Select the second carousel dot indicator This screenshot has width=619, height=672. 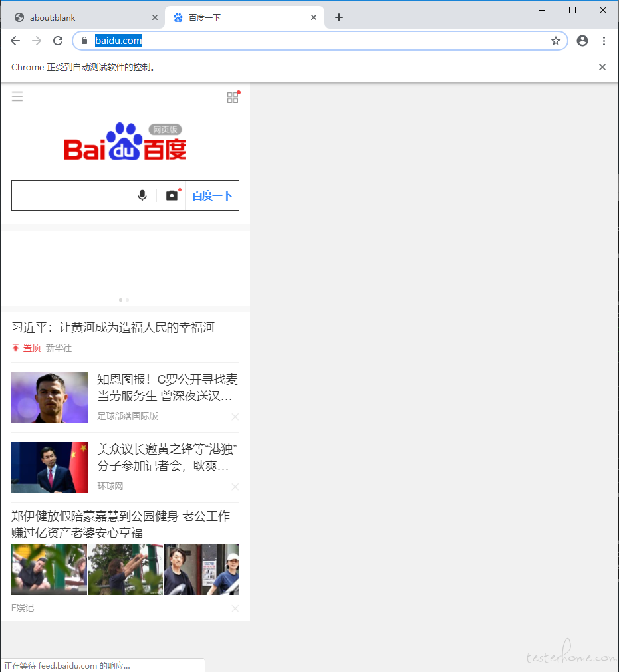pos(127,300)
